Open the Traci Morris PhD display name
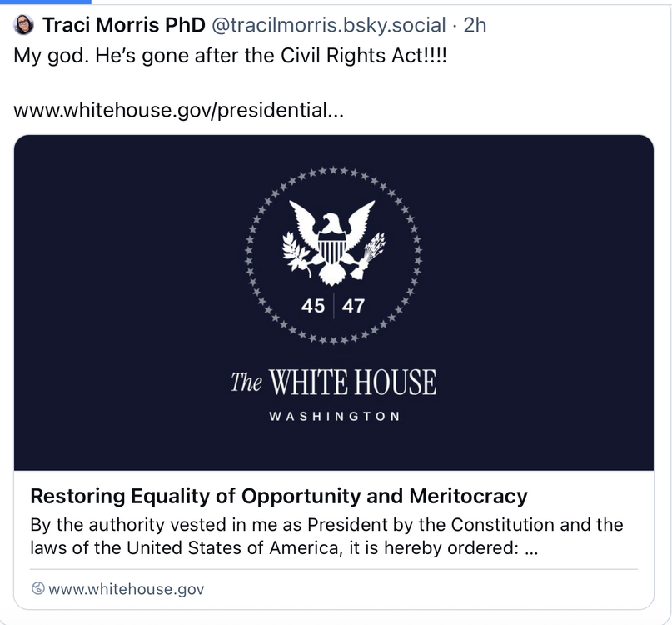Screen dimensions: 672x625 tap(123, 25)
